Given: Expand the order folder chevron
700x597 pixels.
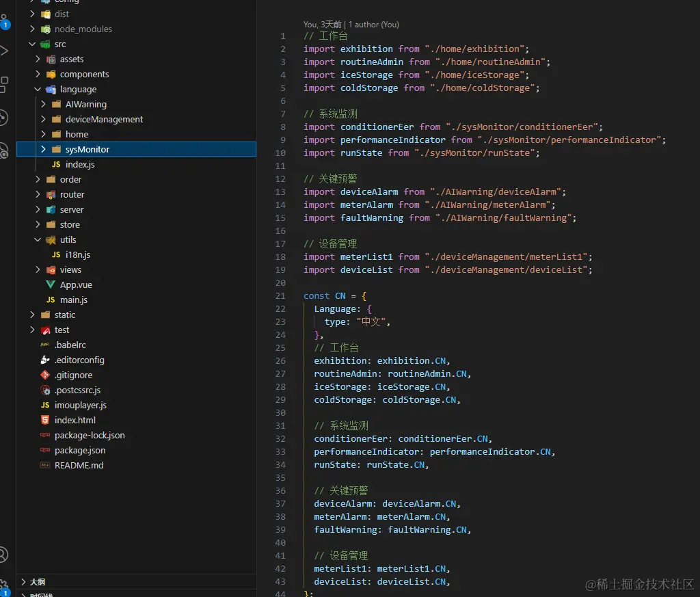Looking at the screenshot, I should tap(38, 179).
